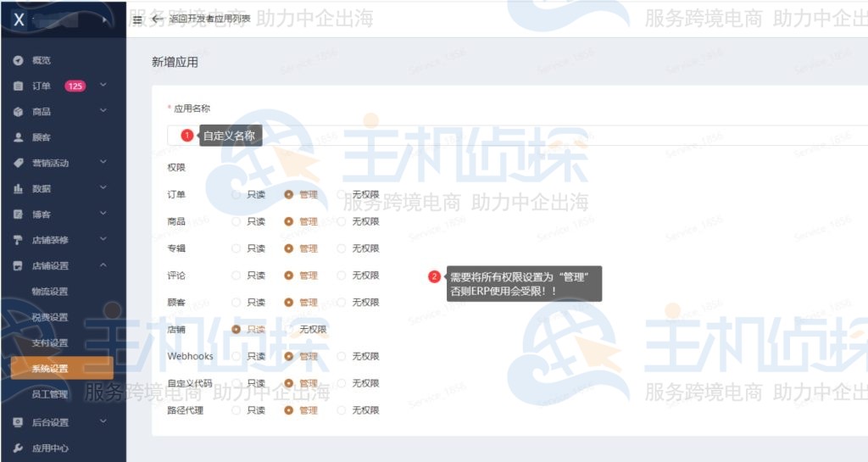The height and width of the screenshot is (462, 868).
Task: Click the 125 orders badge
Action: tap(75, 86)
